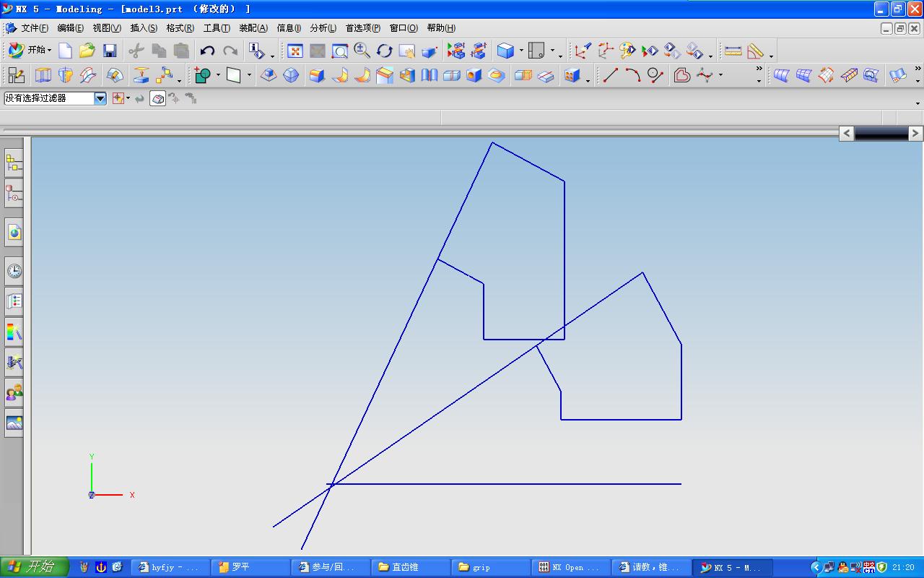The image size is (924, 578).
Task: Open the History clock sidebar tab
Action: coord(14,271)
